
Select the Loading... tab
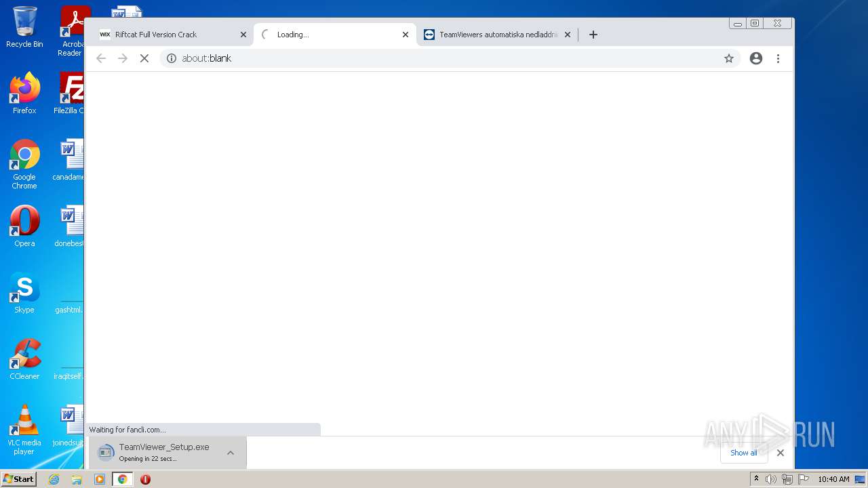[x=334, y=35]
